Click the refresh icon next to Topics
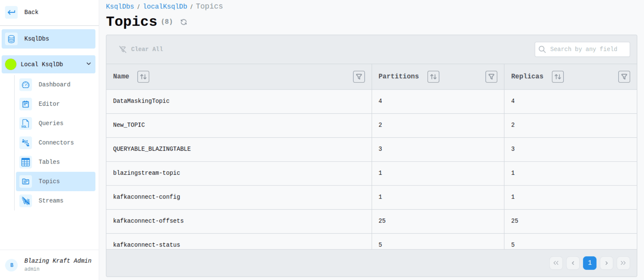Viewport: 644px width, 280px height. (x=184, y=22)
